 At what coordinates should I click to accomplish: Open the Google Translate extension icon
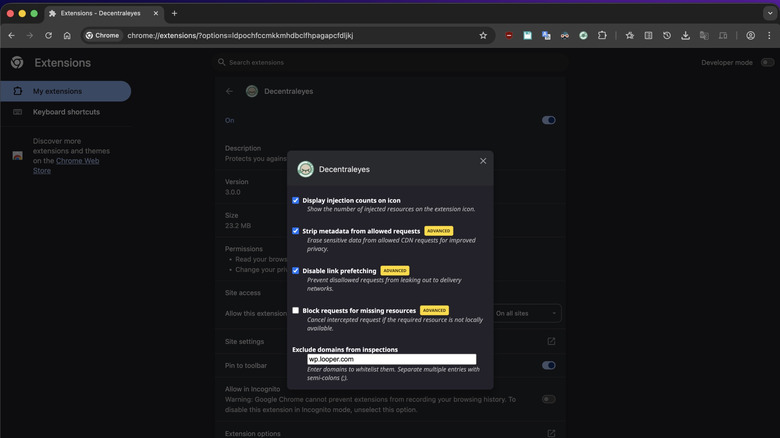coord(546,35)
